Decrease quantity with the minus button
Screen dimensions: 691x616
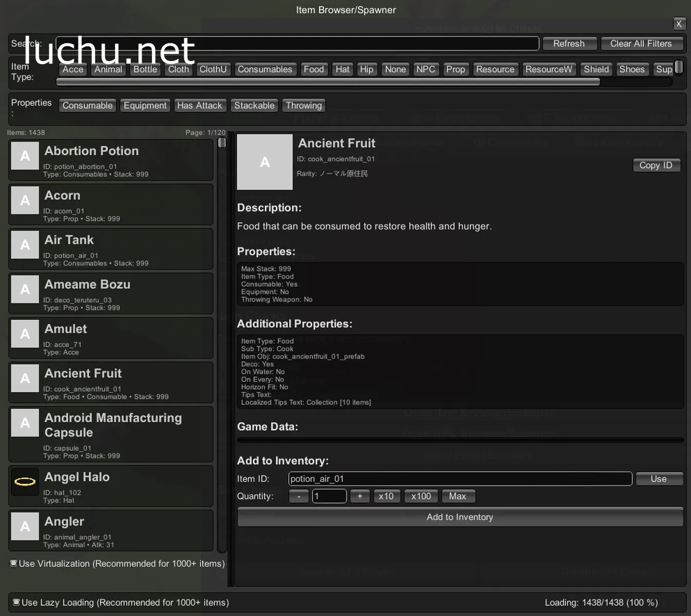[299, 496]
